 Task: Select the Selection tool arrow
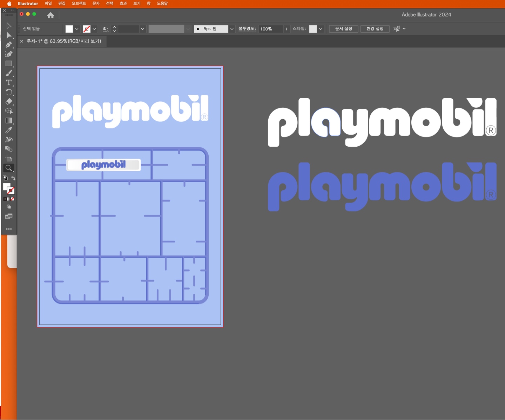tap(9, 26)
